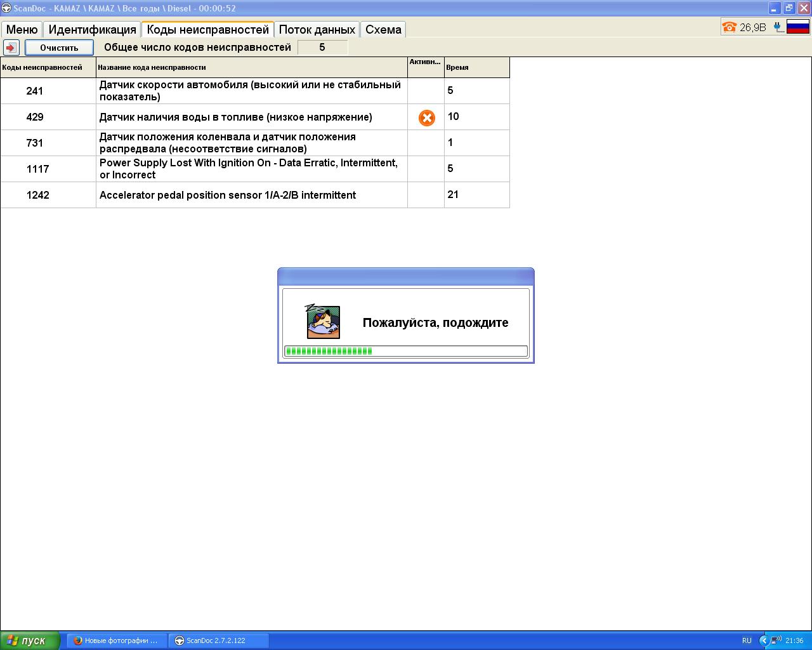Click the Время column header
This screenshot has width=812, height=650.
[477, 67]
